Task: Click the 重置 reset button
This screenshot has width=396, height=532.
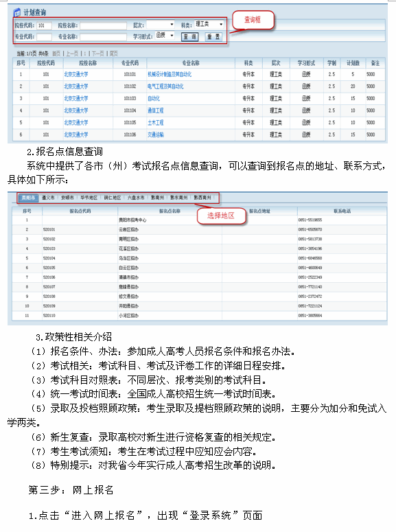Action: (213, 36)
